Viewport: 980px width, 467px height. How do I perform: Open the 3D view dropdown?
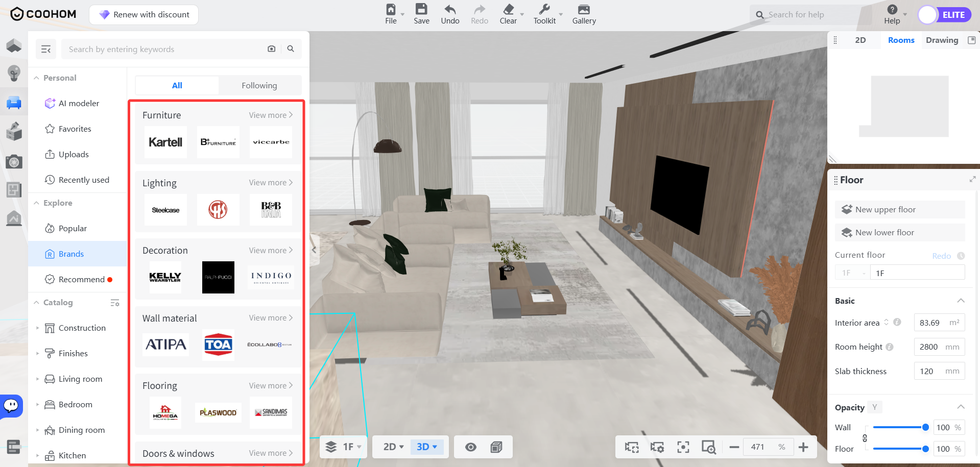[x=427, y=447]
